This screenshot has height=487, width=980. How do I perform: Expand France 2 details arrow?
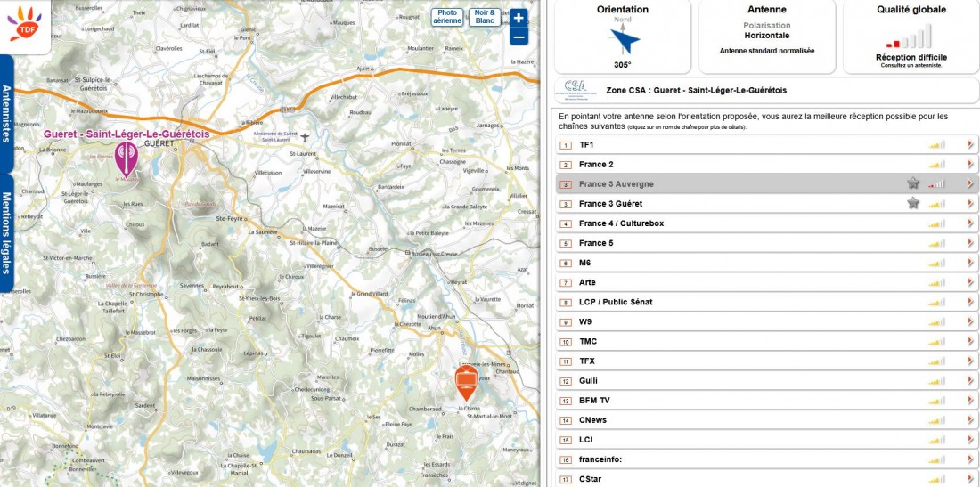pyautogui.click(x=970, y=164)
